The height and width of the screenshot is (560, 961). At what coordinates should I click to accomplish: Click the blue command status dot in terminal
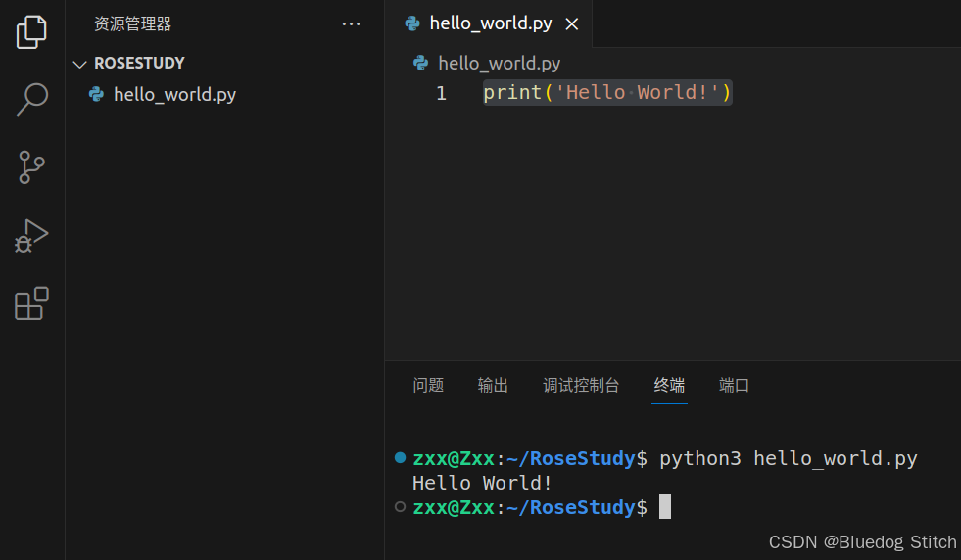coord(401,457)
